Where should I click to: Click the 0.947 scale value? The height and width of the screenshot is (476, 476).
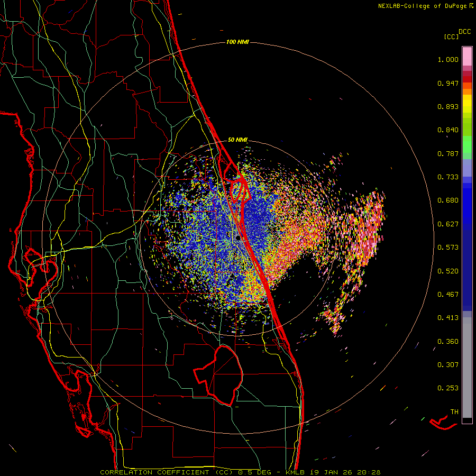448,83
